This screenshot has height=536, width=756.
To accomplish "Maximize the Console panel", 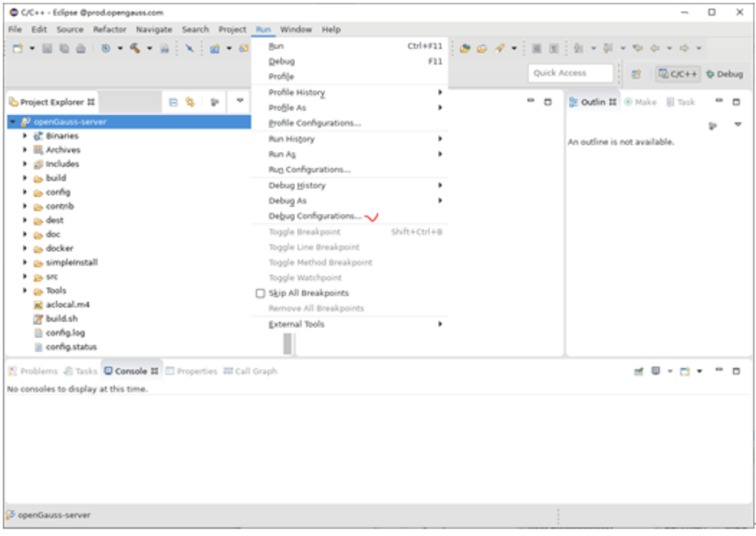I will pos(736,371).
